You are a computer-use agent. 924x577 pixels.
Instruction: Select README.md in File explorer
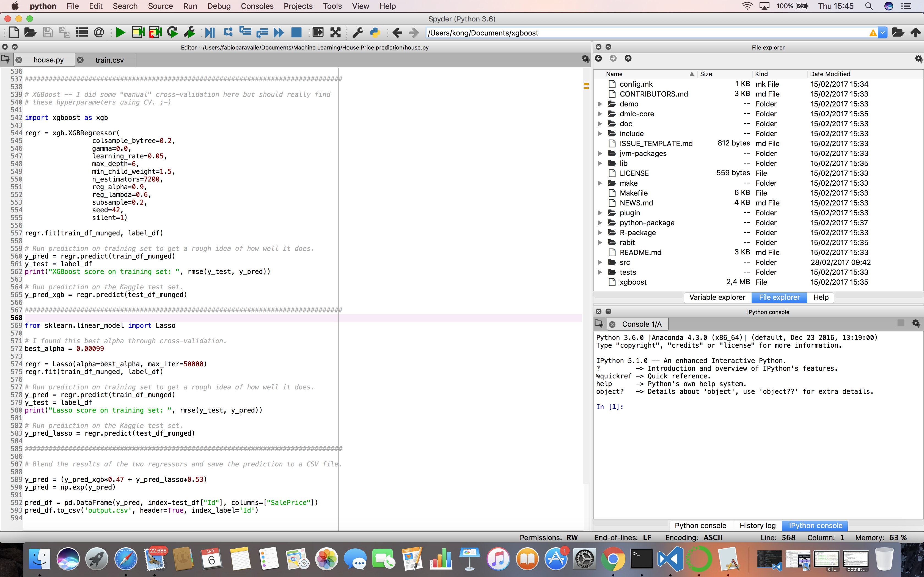(x=640, y=252)
